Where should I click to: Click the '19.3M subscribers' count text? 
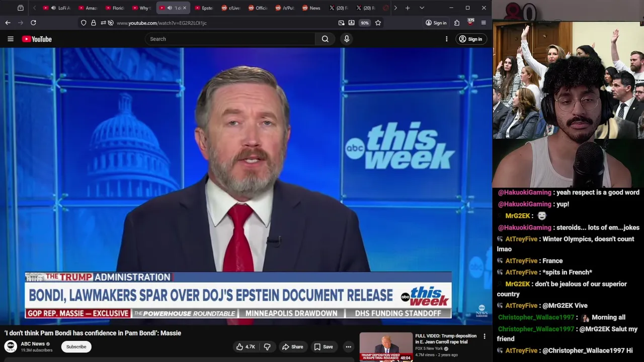tap(36, 350)
